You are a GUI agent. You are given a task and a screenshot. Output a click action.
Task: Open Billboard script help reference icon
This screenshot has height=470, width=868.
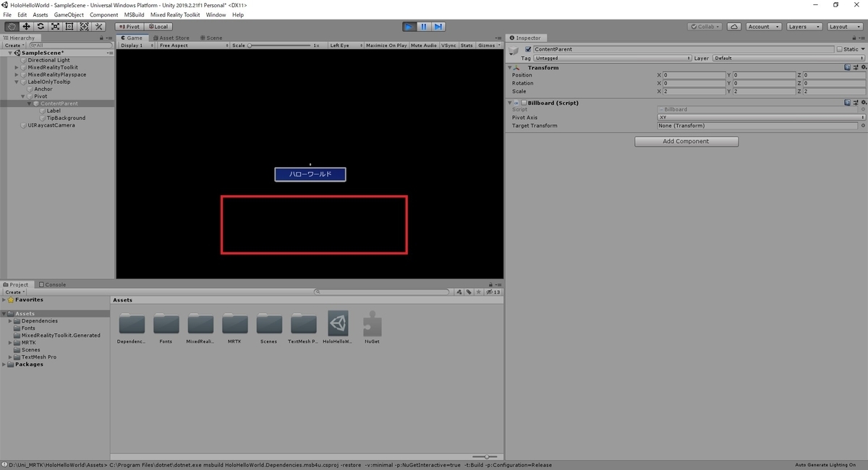point(847,103)
